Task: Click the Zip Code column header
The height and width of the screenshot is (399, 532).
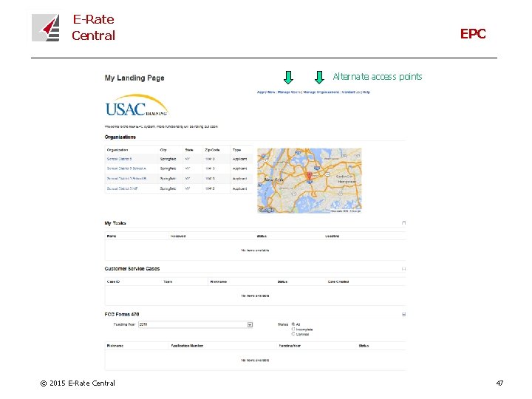Action: point(212,149)
